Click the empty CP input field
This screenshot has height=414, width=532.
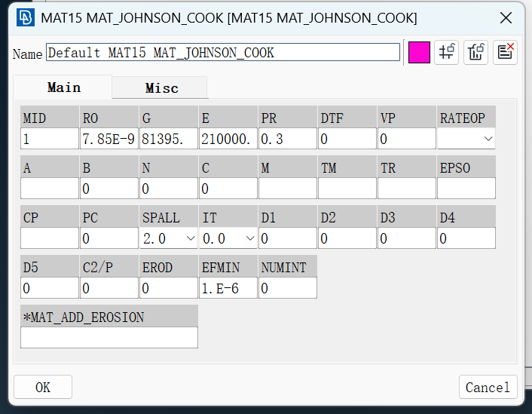pos(50,238)
